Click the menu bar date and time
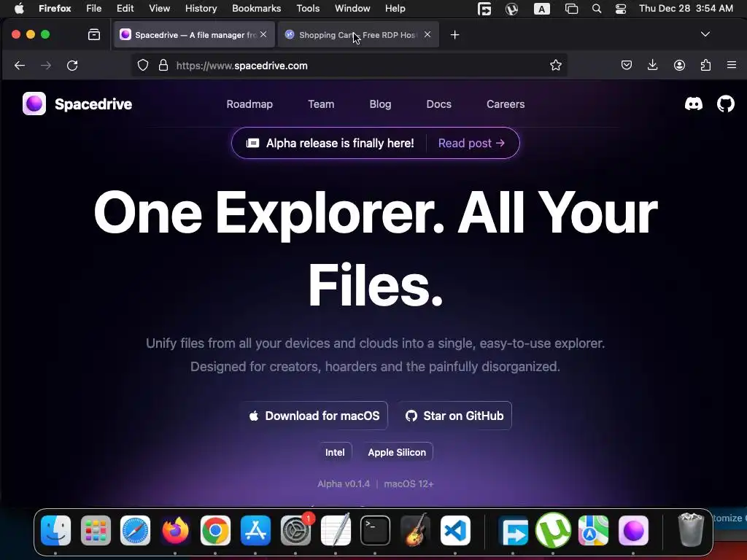Image resolution: width=747 pixels, height=560 pixels. tap(686, 9)
